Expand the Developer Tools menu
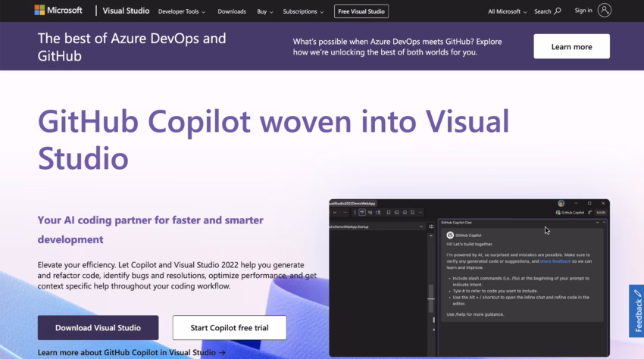 point(182,11)
